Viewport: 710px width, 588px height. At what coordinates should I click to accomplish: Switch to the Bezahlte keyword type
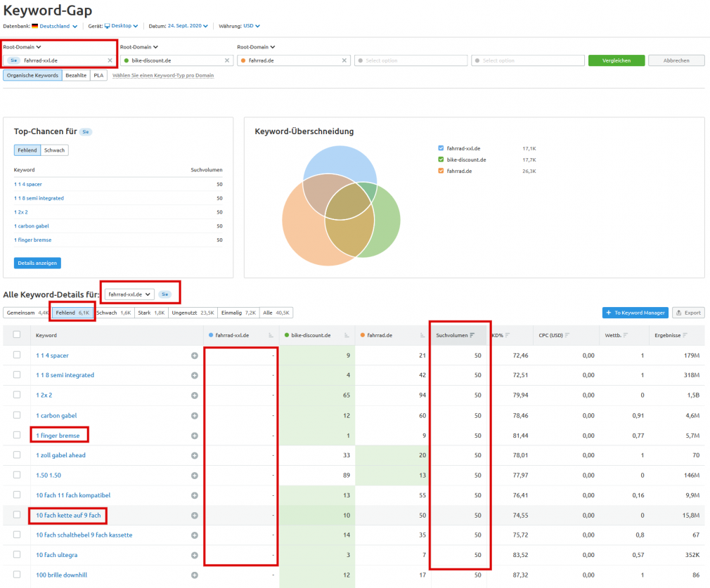[76, 76]
